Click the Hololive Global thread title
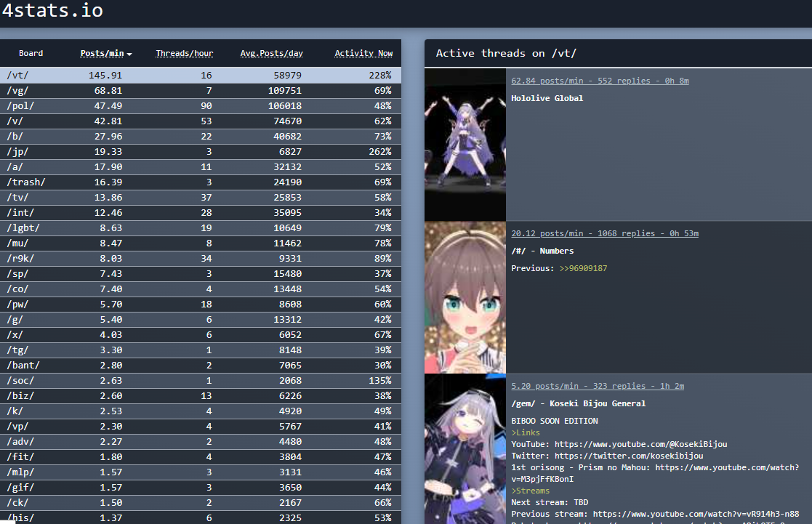The height and width of the screenshot is (524, 812). [x=547, y=98]
